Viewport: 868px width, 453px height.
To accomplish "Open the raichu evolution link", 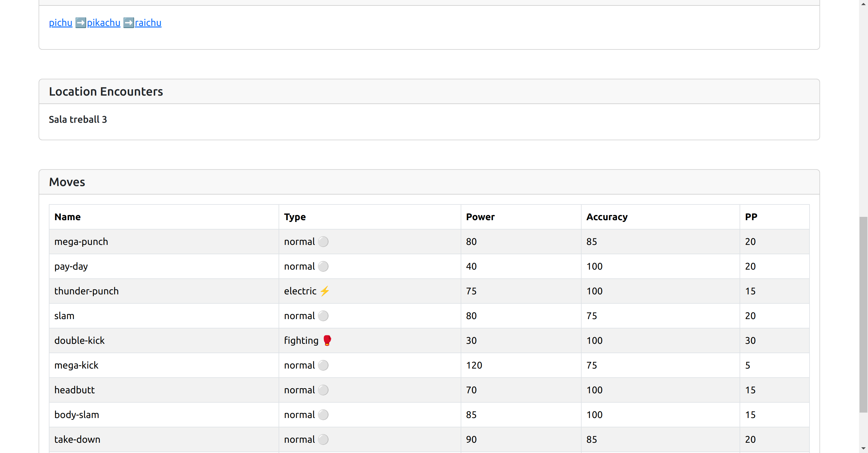I will [148, 23].
